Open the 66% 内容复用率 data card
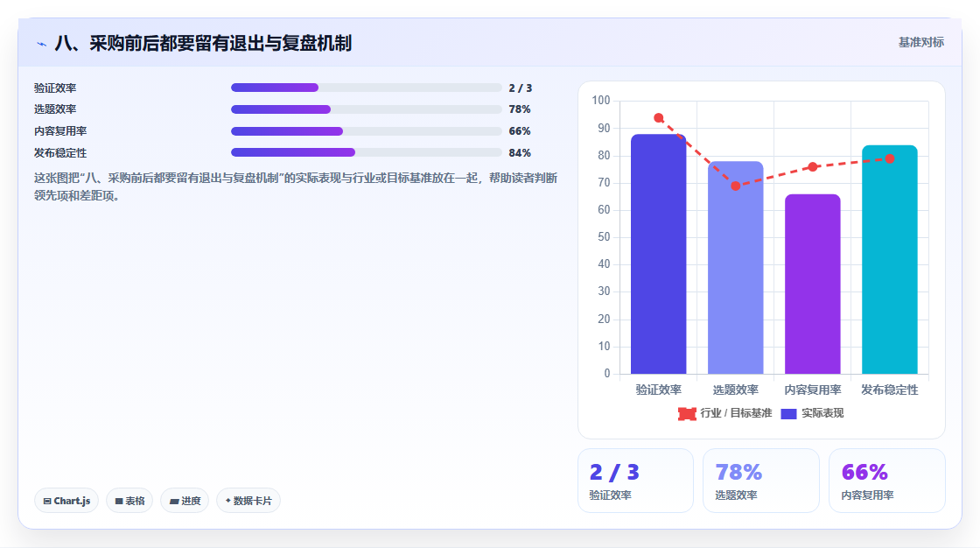The image size is (980, 548). (887, 481)
